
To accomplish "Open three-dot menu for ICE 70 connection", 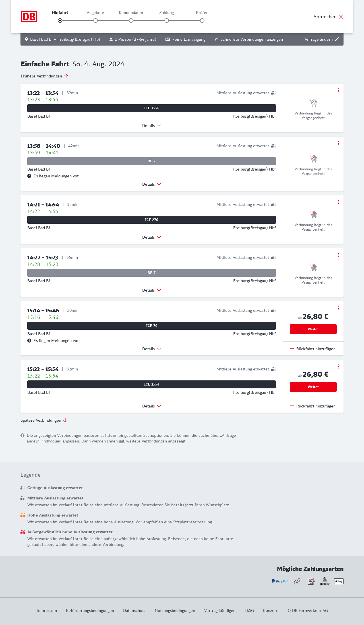I will (x=338, y=308).
